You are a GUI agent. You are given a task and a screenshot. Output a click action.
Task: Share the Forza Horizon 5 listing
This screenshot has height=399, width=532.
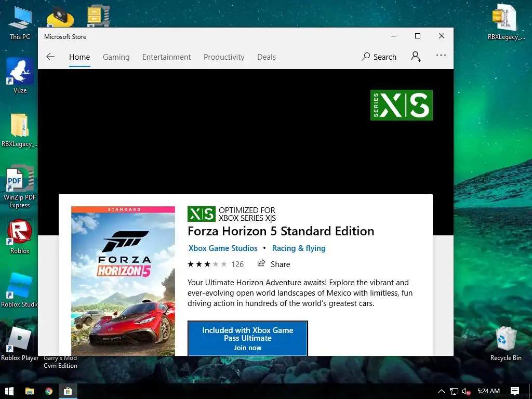(x=274, y=264)
